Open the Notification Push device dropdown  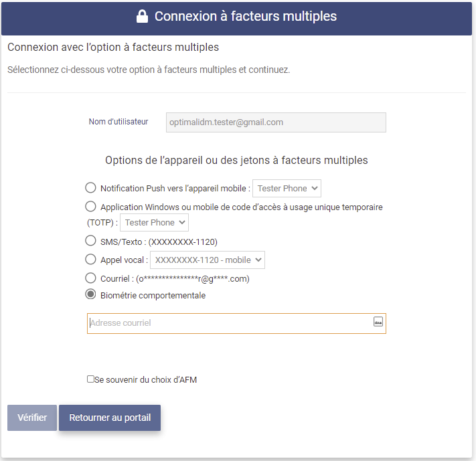click(287, 189)
